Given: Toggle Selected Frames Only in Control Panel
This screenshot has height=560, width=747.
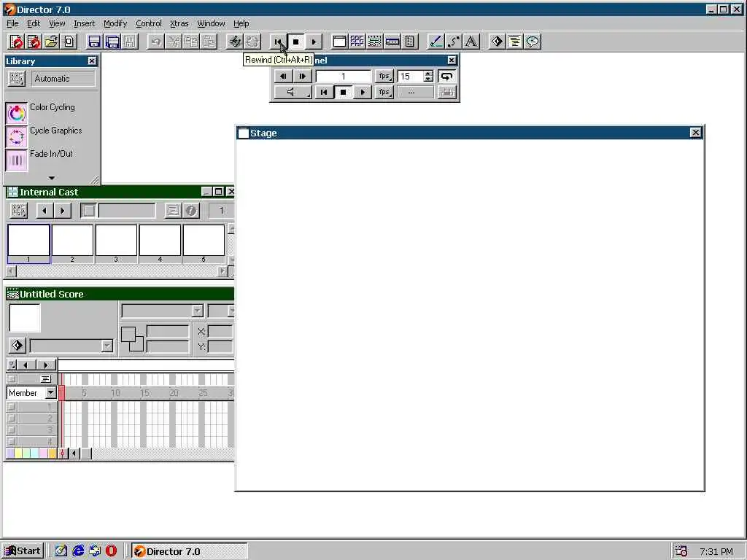Looking at the screenshot, I should (446, 92).
